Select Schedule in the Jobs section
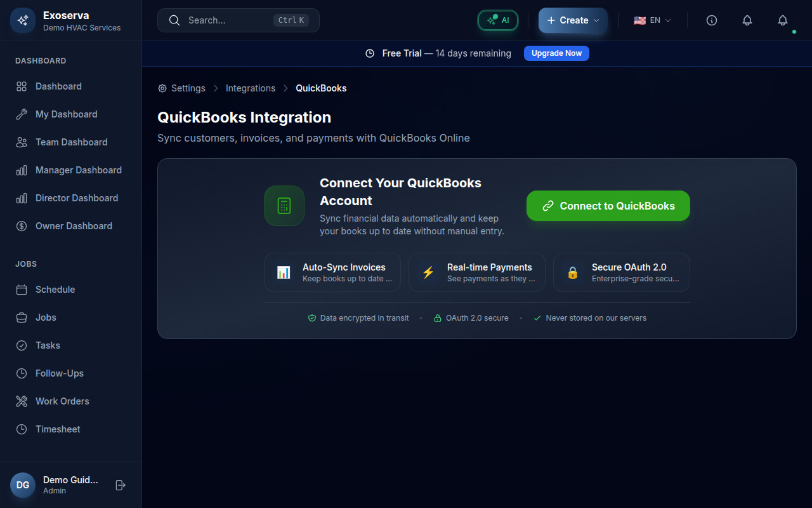Screen dimensions: 812x508 [55, 290]
